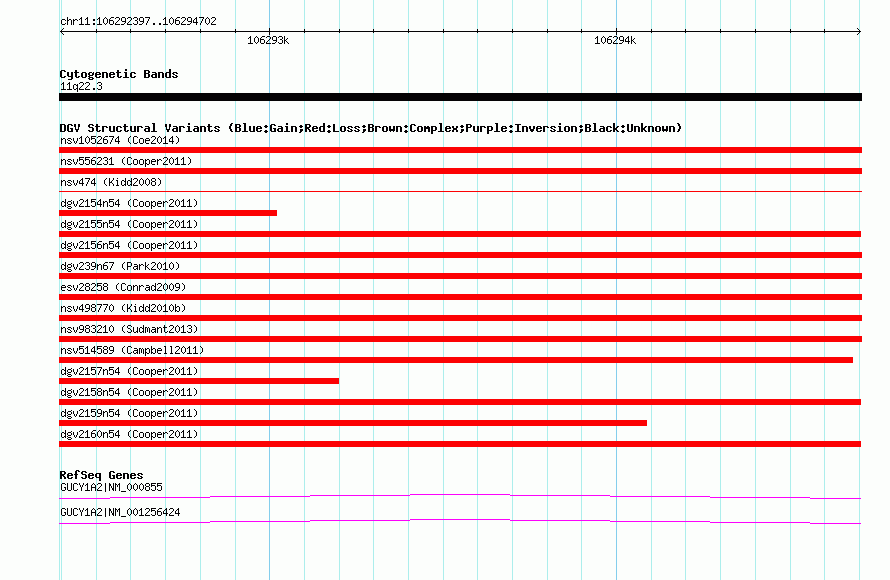Click the red bar under dgv2160n54
This screenshot has width=890, height=580.
tap(460, 444)
